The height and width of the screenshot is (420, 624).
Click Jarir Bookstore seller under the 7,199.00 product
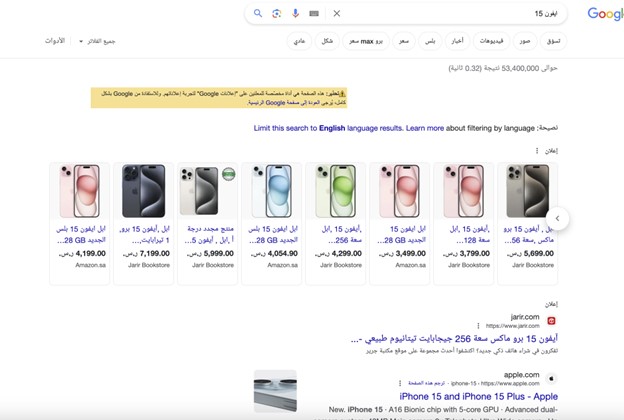tap(149, 265)
